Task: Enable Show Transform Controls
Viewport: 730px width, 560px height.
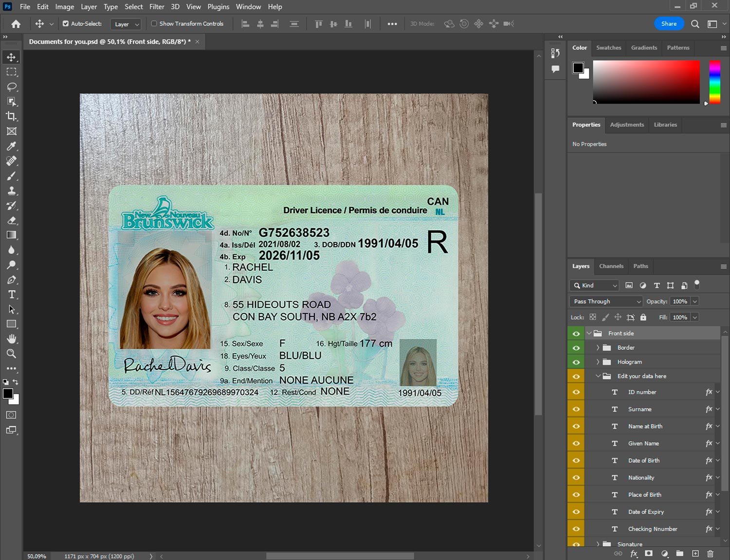Action: point(154,23)
